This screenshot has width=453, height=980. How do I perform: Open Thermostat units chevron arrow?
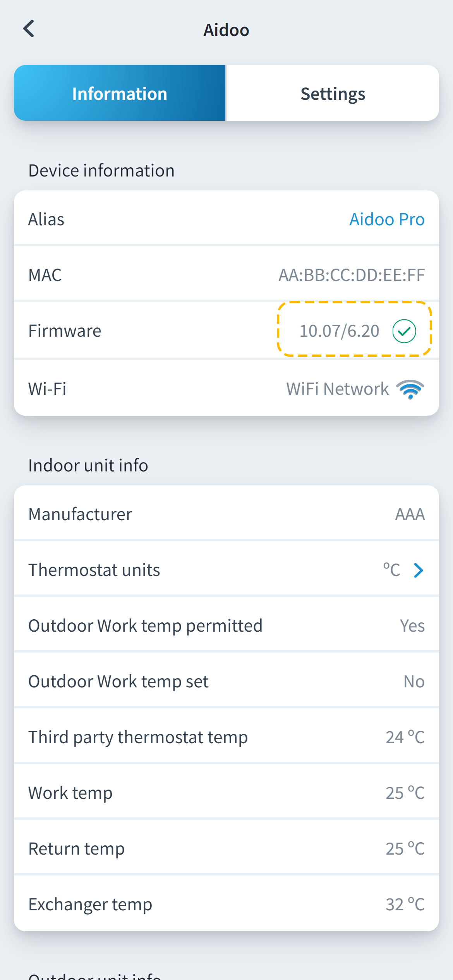[418, 570]
